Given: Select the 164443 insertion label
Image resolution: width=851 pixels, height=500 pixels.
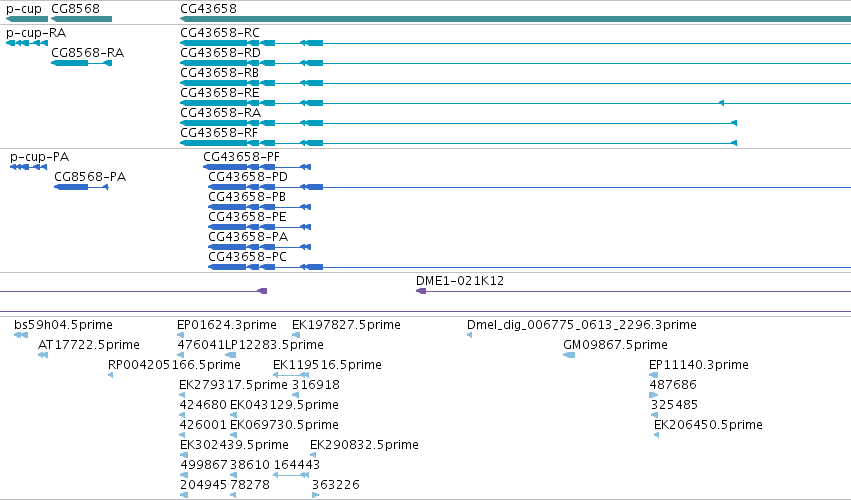Looking at the screenshot, I should click(x=297, y=465).
